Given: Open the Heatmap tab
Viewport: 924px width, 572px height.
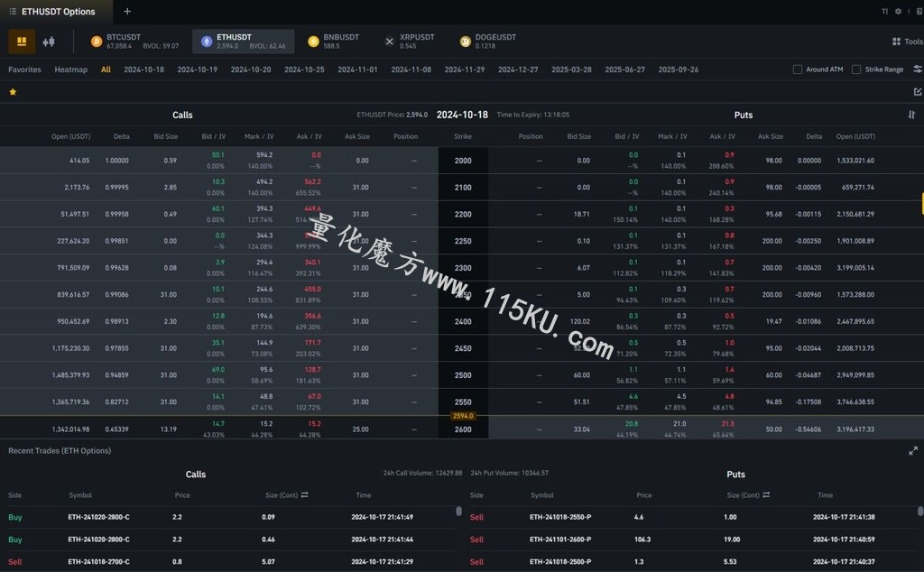Looking at the screenshot, I should point(70,69).
